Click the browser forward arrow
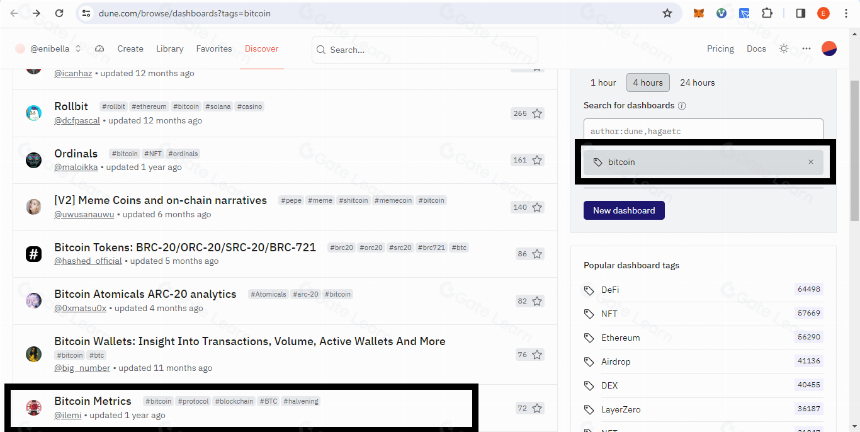This screenshot has width=860, height=432. click(36, 13)
